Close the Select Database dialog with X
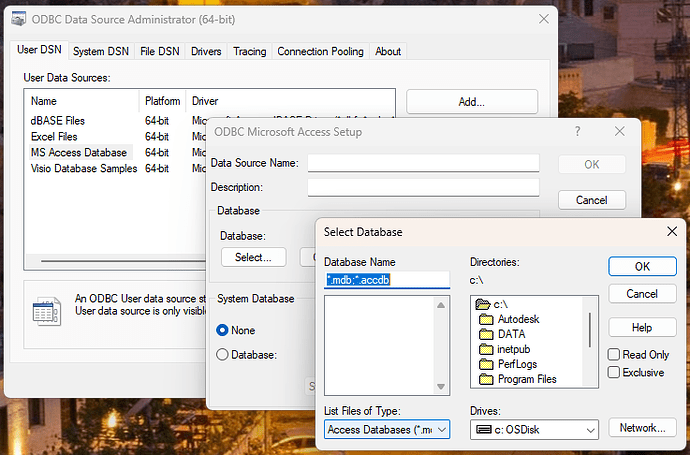The width and height of the screenshot is (690, 455). point(672,231)
